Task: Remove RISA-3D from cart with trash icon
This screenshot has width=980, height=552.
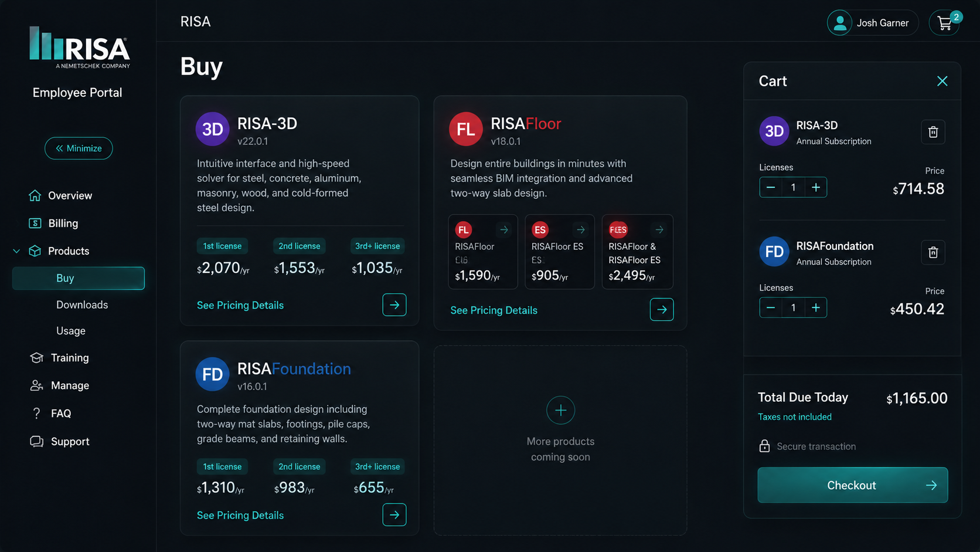Action: (x=933, y=132)
